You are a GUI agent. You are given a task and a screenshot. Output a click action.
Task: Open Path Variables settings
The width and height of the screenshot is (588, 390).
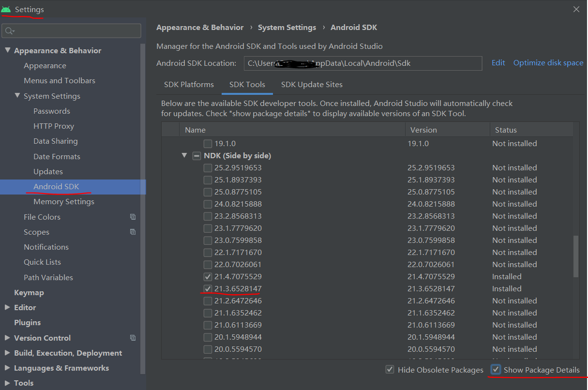[48, 278]
